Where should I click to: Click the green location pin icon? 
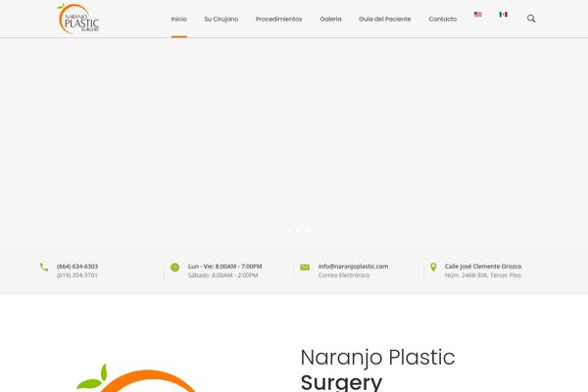pos(433,268)
